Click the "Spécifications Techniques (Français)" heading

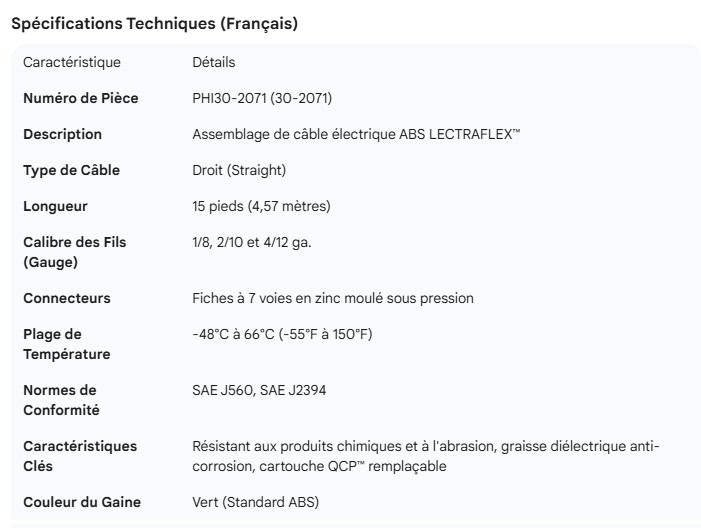[x=154, y=24]
